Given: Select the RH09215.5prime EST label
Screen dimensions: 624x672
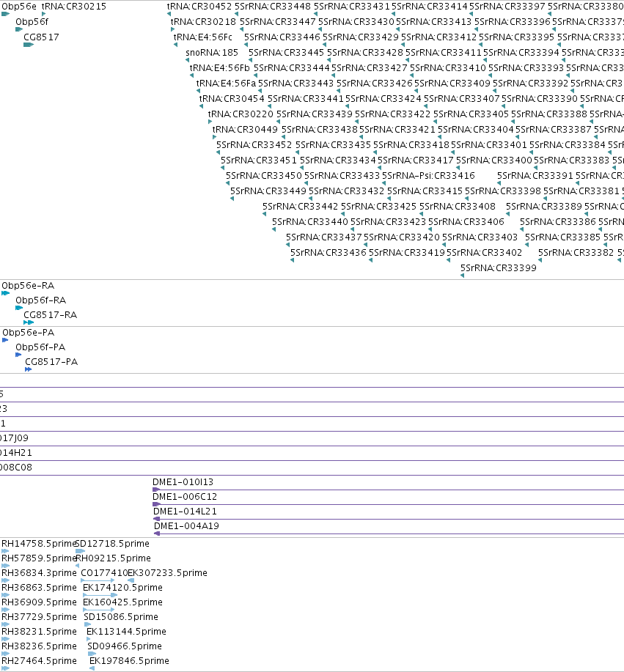Looking at the screenshot, I should click(113, 558).
